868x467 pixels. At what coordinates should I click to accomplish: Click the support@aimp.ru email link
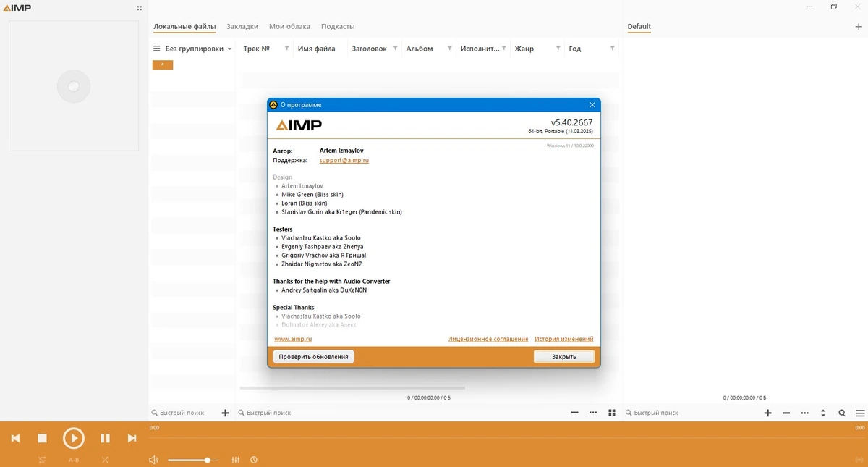click(x=344, y=160)
